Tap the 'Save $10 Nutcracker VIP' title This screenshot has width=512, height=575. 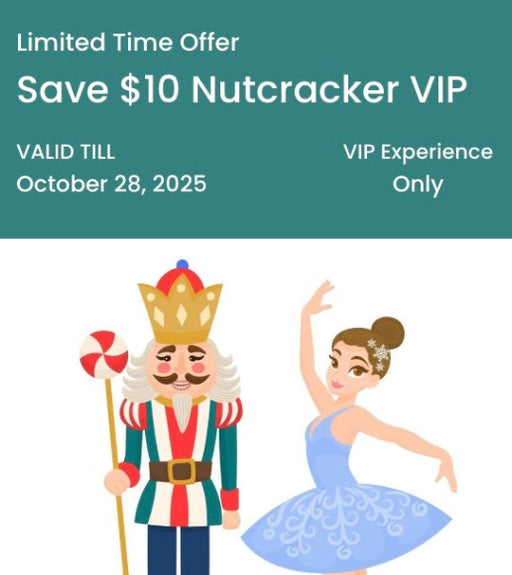tap(242, 89)
